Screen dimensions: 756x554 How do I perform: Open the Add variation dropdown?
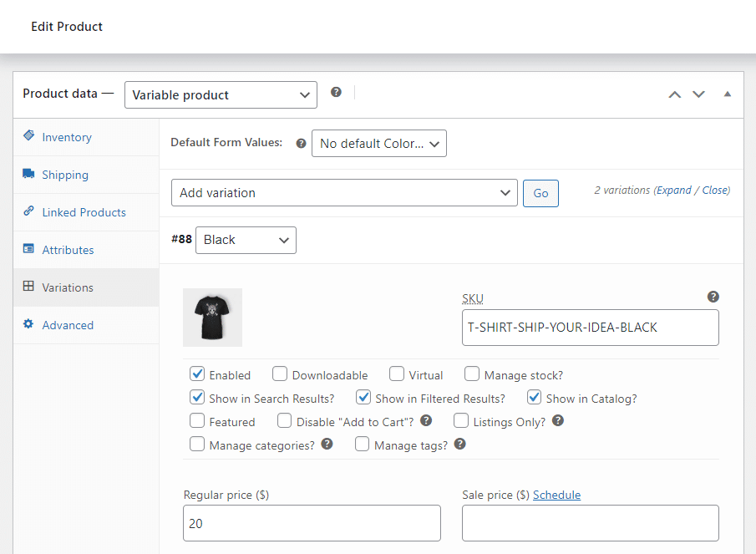[344, 193]
